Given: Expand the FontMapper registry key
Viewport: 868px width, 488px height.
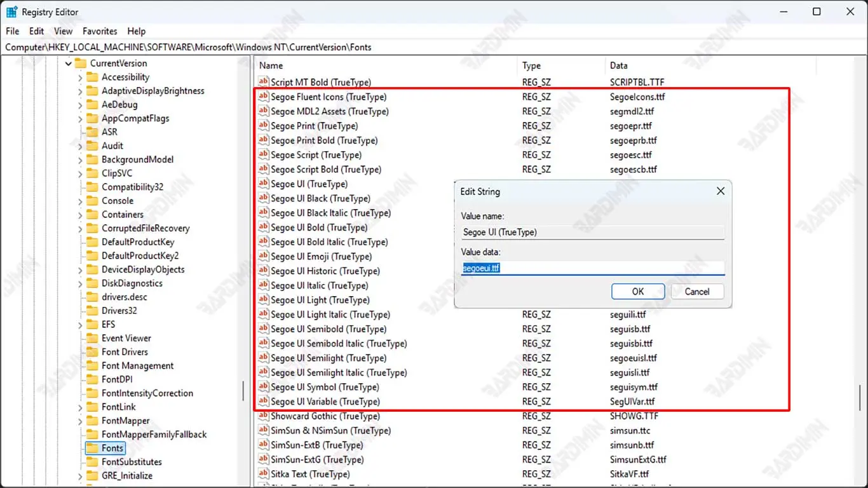Looking at the screenshot, I should tap(80, 421).
